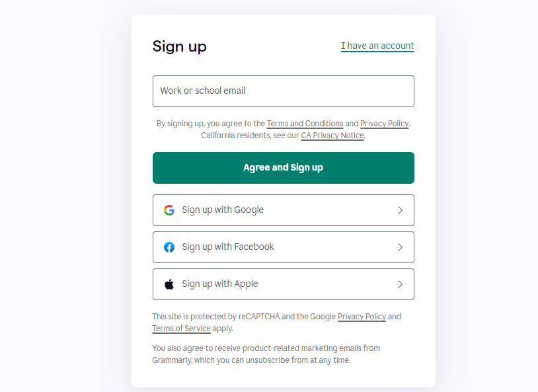Open the Apple sign-up chevron arrow
This screenshot has height=392, width=538.
(400, 284)
